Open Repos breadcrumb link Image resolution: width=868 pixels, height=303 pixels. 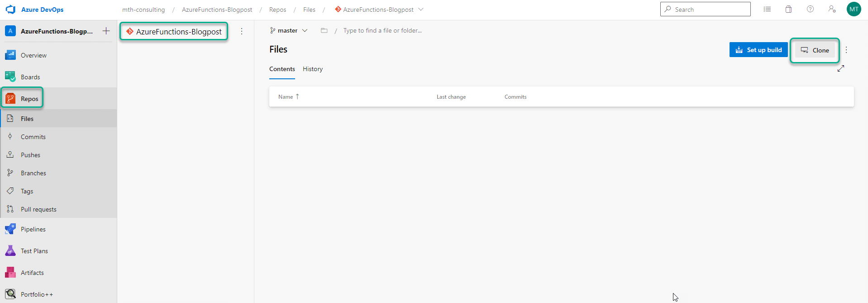pos(277,10)
